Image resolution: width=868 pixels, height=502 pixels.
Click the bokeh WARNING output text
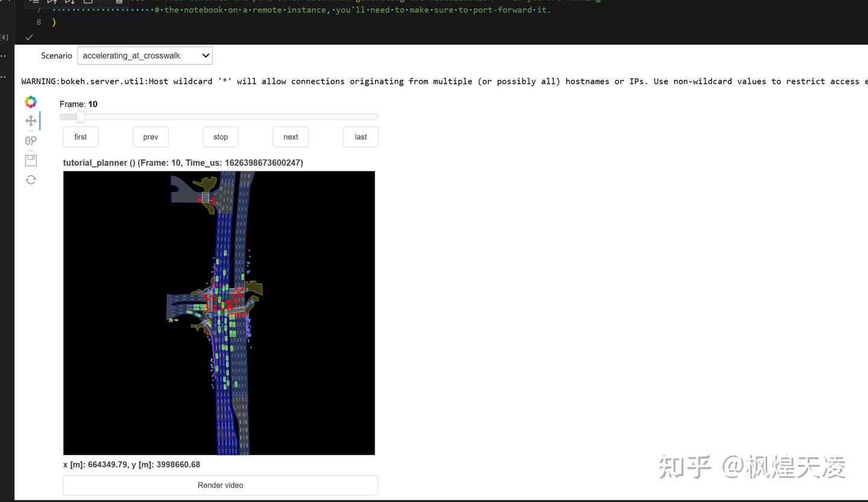[444, 81]
